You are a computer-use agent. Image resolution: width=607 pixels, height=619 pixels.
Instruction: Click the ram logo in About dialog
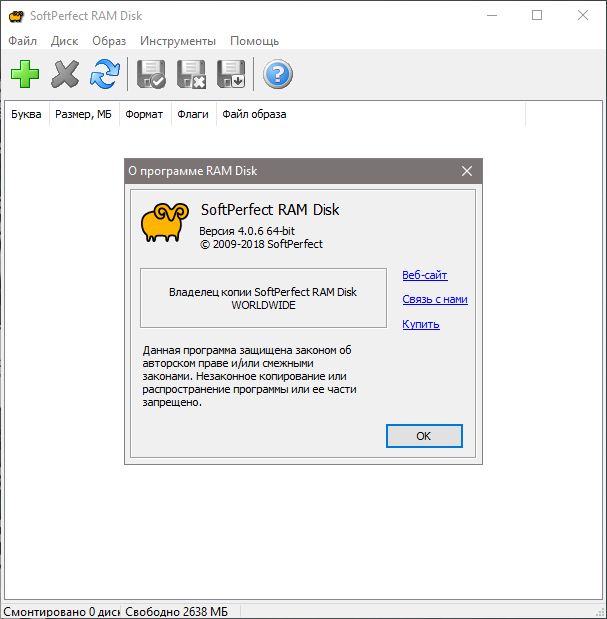pos(165,222)
